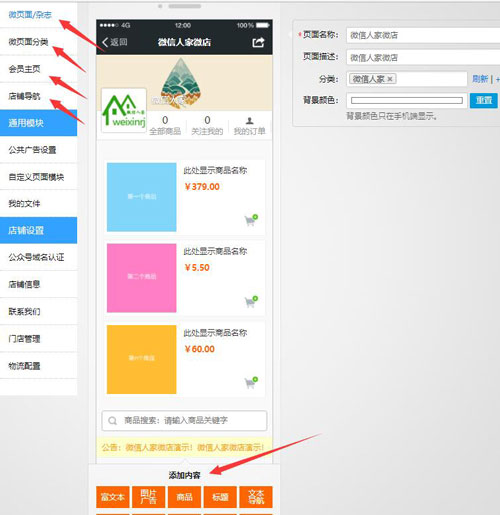Click the 我的订单 person icon
The image size is (500, 515).
coord(249,121)
